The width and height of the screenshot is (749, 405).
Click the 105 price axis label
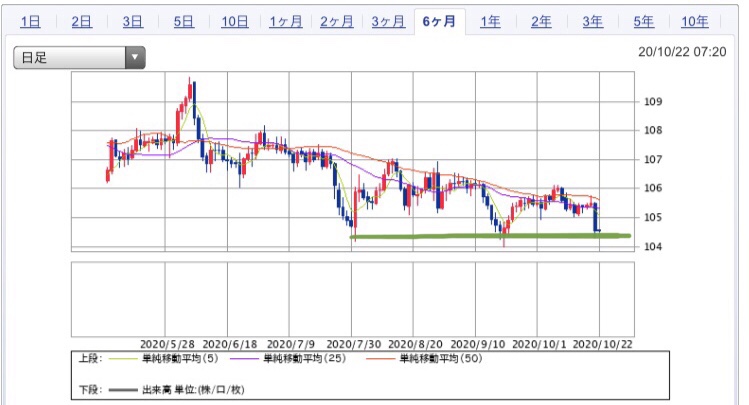653,217
